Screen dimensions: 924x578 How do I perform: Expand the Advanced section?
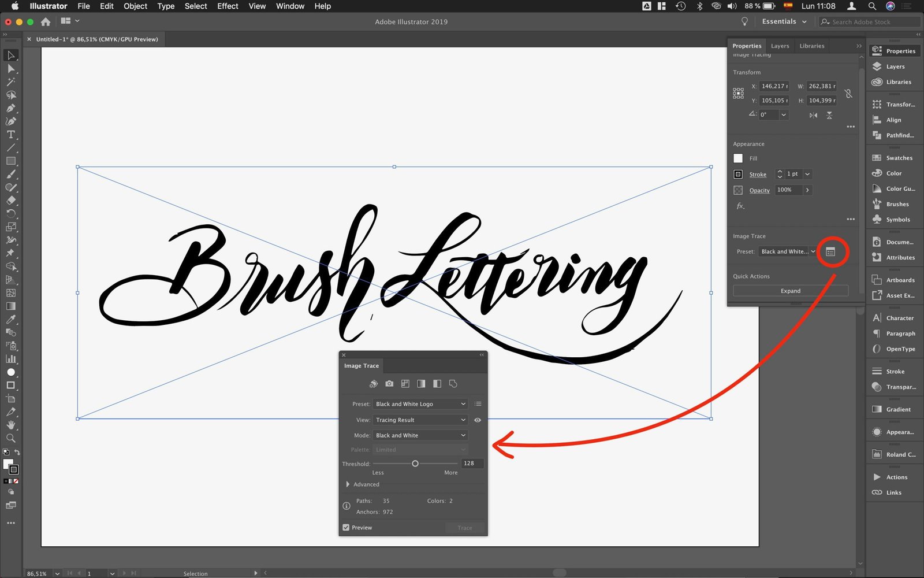(x=348, y=484)
